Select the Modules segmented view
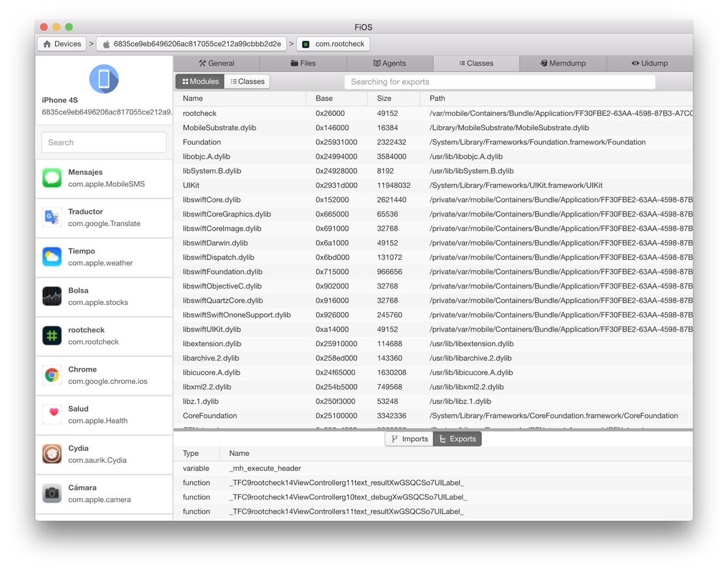Screen dimensions: 728x571 [200, 82]
